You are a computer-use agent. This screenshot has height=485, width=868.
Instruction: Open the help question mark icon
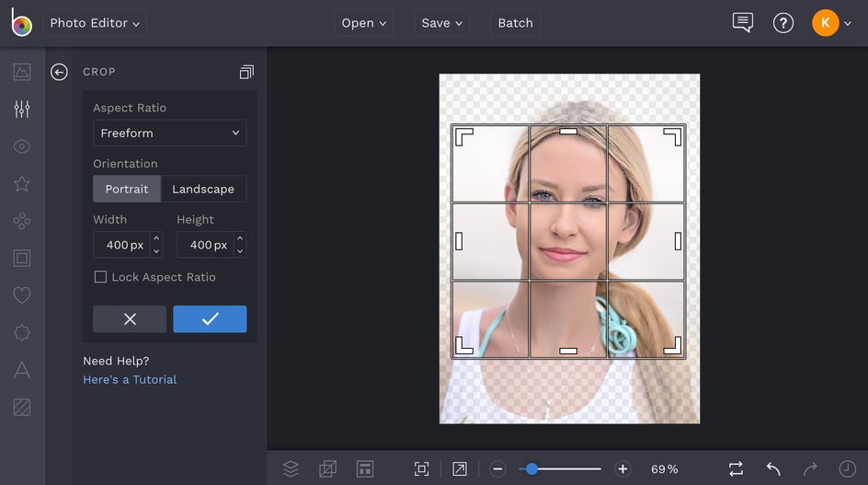coord(782,23)
